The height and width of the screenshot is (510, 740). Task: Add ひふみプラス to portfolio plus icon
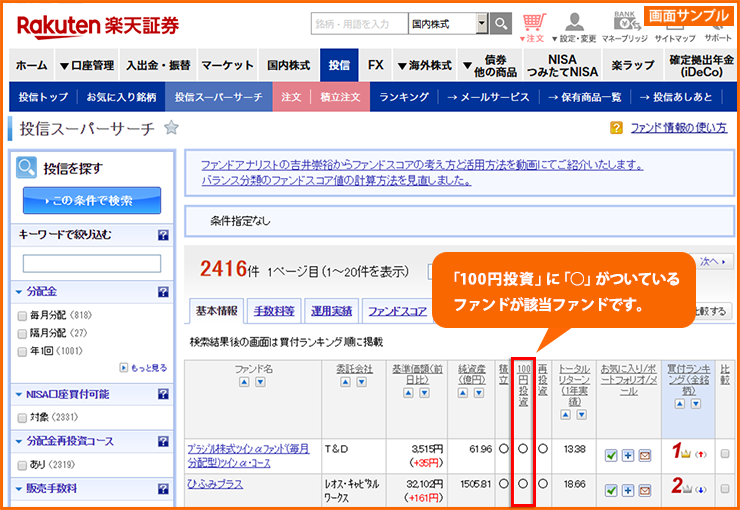coord(628,490)
